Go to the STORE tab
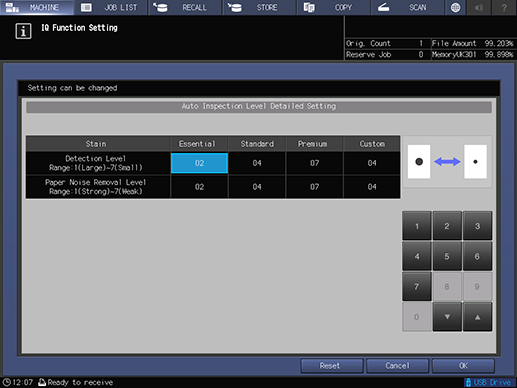This screenshot has width=517, height=388. [259, 7]
